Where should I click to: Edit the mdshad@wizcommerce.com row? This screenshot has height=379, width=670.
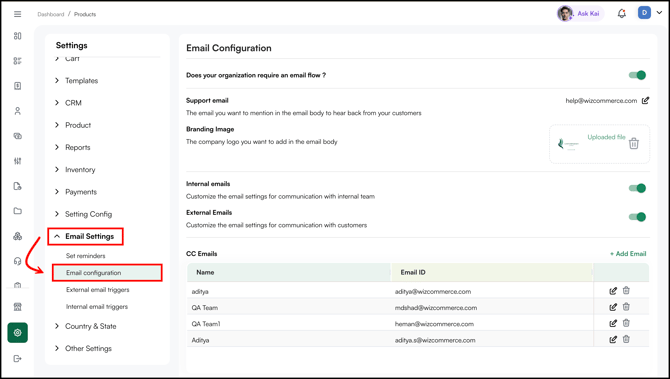point(613,307)
